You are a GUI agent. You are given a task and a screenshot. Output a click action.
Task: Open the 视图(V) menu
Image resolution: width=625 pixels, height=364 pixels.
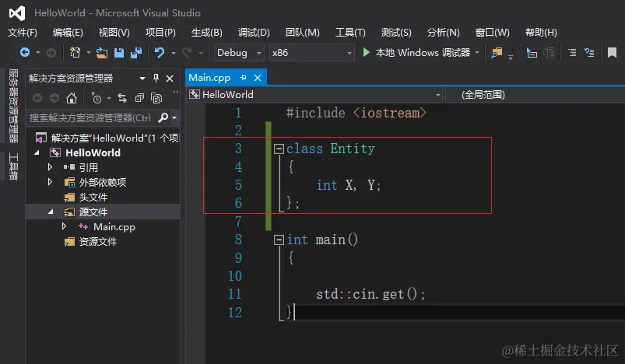114,32
